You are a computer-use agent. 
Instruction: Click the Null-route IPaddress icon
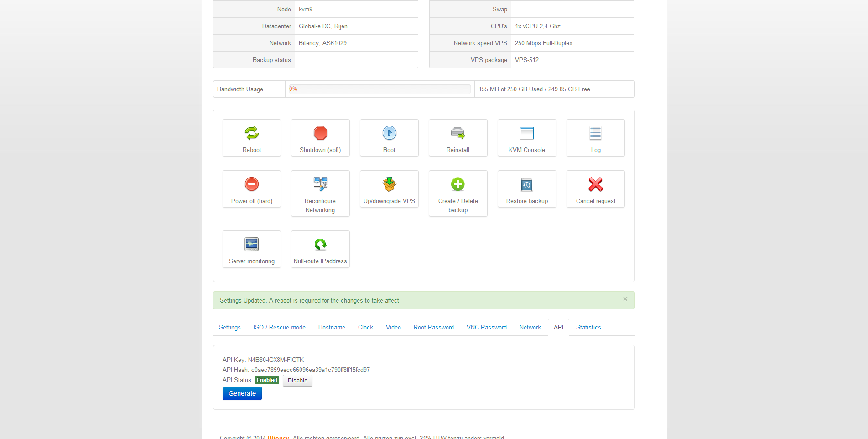(320, 244)
